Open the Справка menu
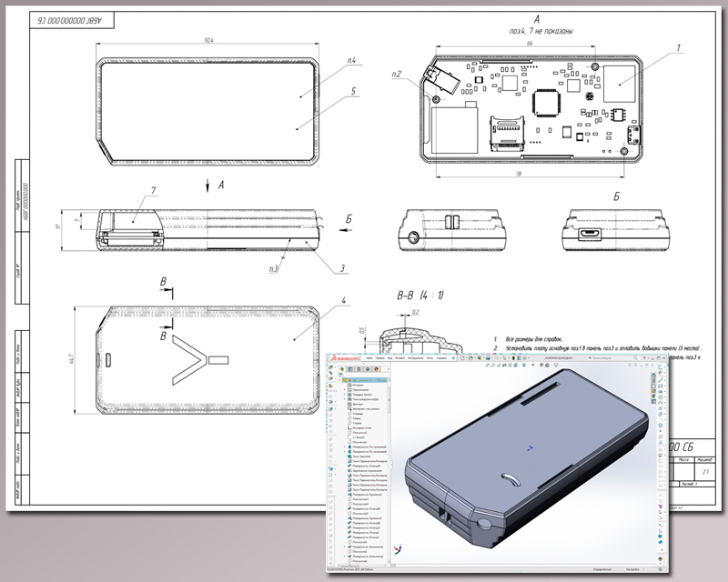Screen dimensions: 728x582 pyautogui.click(x=441, y=357)
